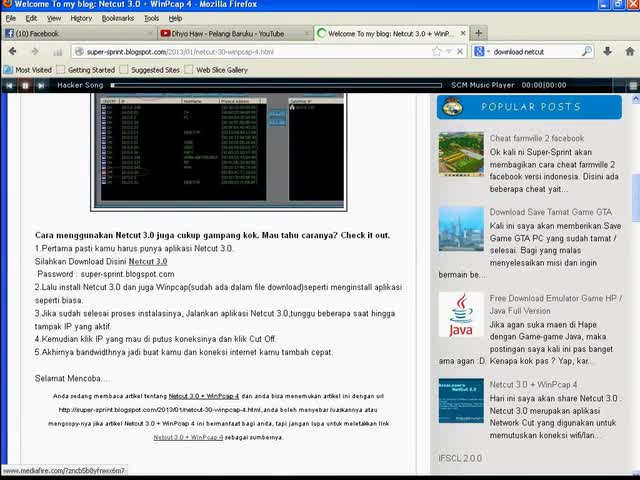This screenshot has height=480, width=640.
Task: Open Free Download Emulator Game HP post
Action: click(x=556, y=304)
